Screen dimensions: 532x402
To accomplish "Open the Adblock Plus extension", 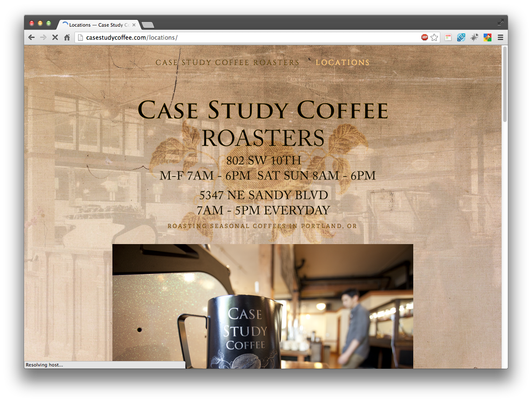I will [425, 38].
